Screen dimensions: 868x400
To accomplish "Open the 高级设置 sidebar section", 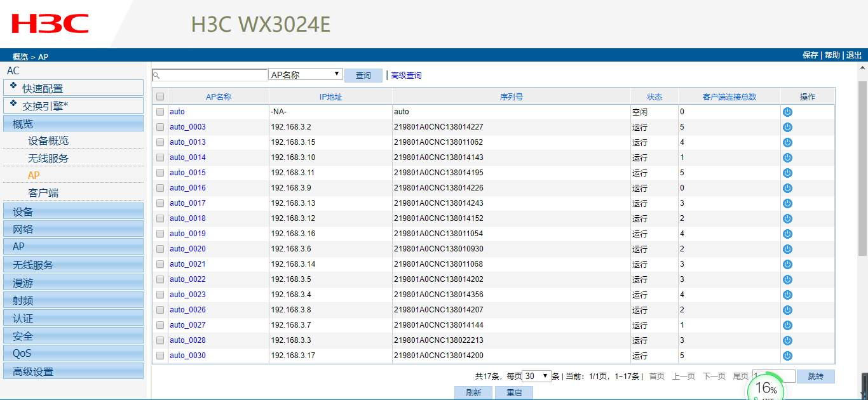I will pyautogui.click(x=74, y=371).
